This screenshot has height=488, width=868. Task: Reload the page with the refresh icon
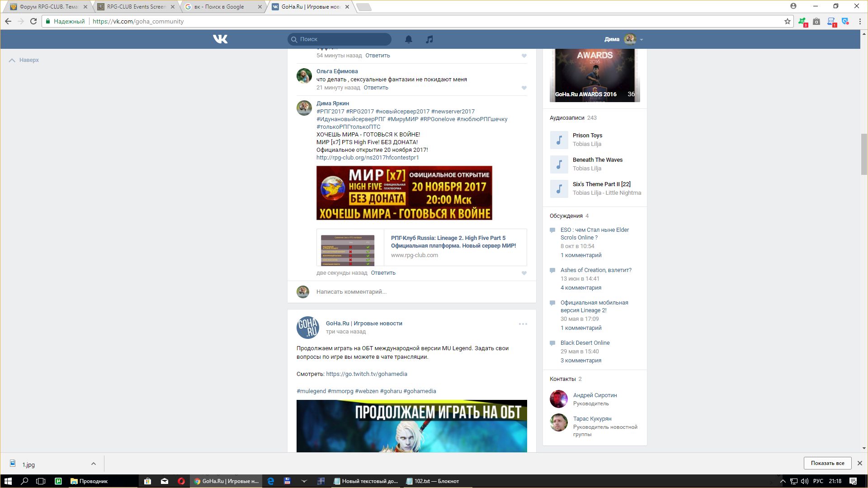pos(33,21)
